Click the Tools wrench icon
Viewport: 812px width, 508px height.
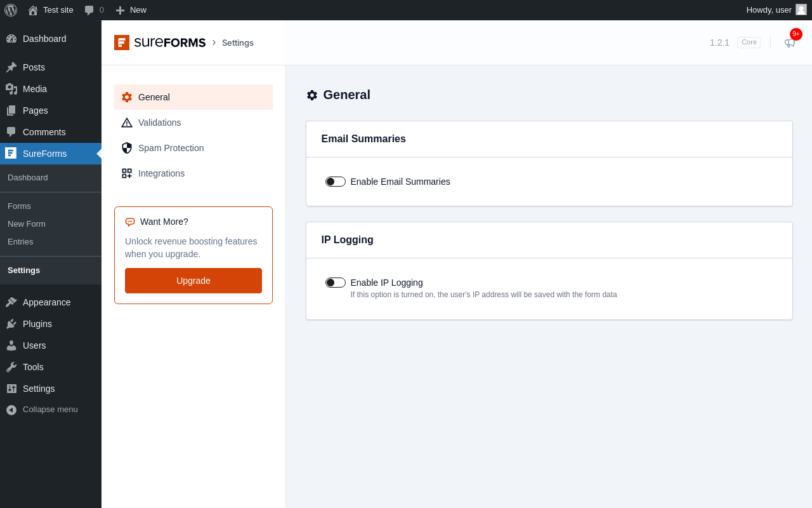coord(11,367)
